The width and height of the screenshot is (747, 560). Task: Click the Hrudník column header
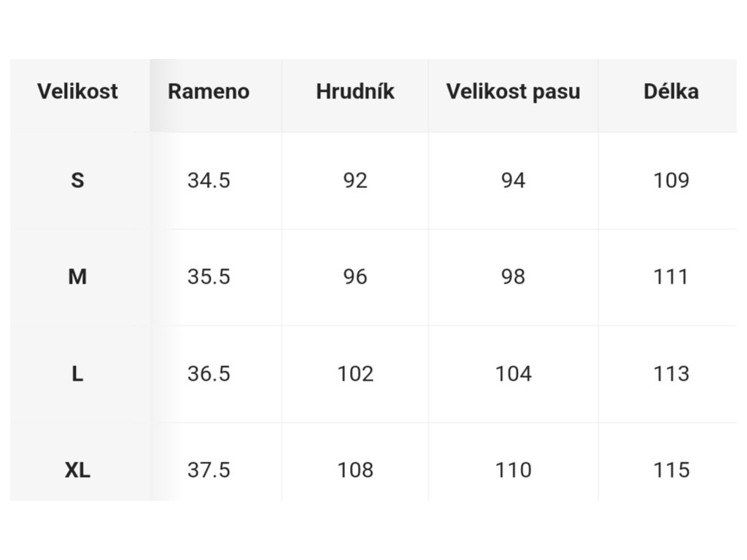[x=355, y=91]
